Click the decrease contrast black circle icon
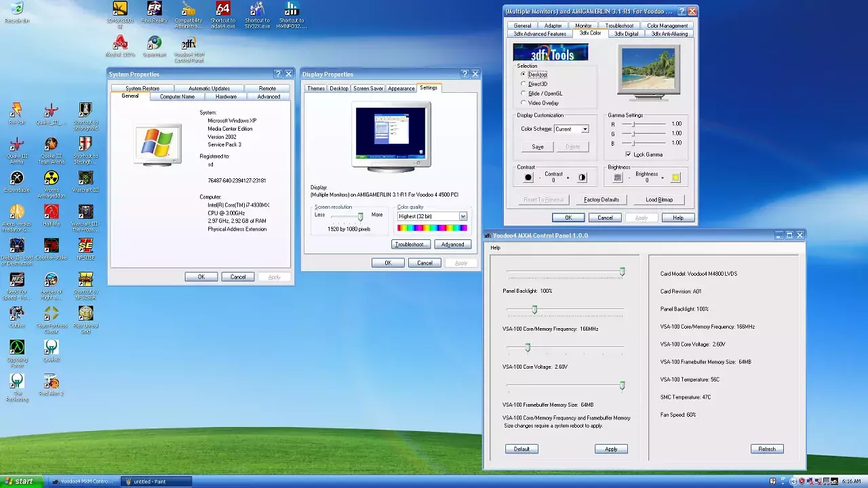Image resolution: width=868 pixels, height=488 pixels. [x=528, y=178]
